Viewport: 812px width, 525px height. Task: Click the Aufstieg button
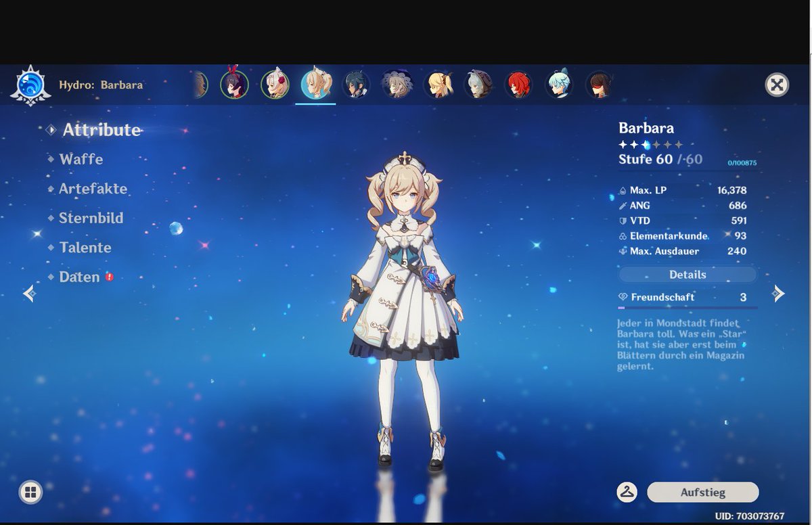[x=703, y=493]
